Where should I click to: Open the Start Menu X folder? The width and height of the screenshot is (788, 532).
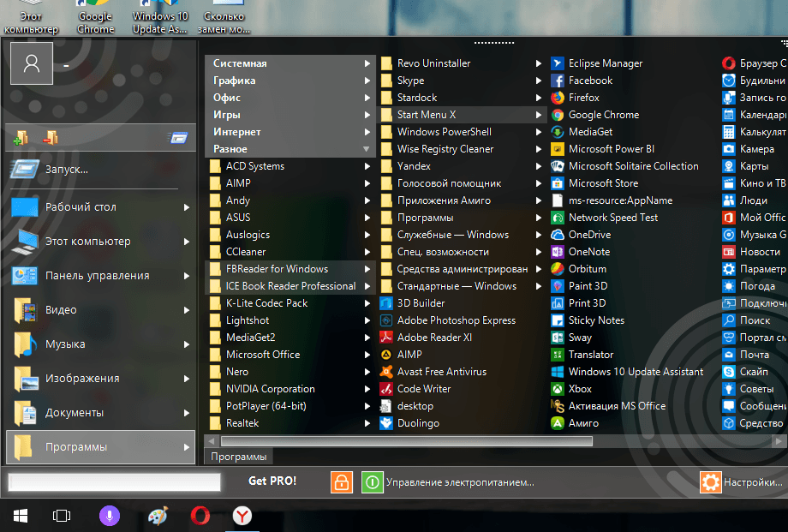tap(462, 115)
